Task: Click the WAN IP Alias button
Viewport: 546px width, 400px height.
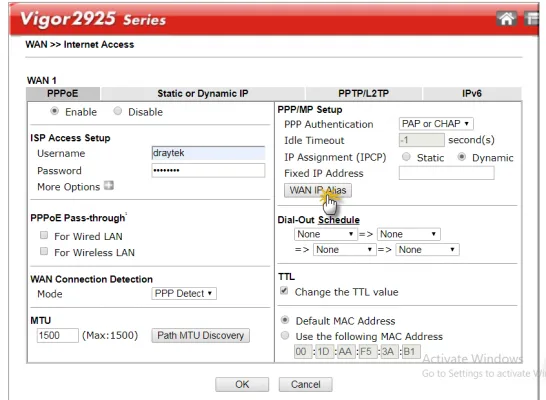Action: [x=318, y=190]
